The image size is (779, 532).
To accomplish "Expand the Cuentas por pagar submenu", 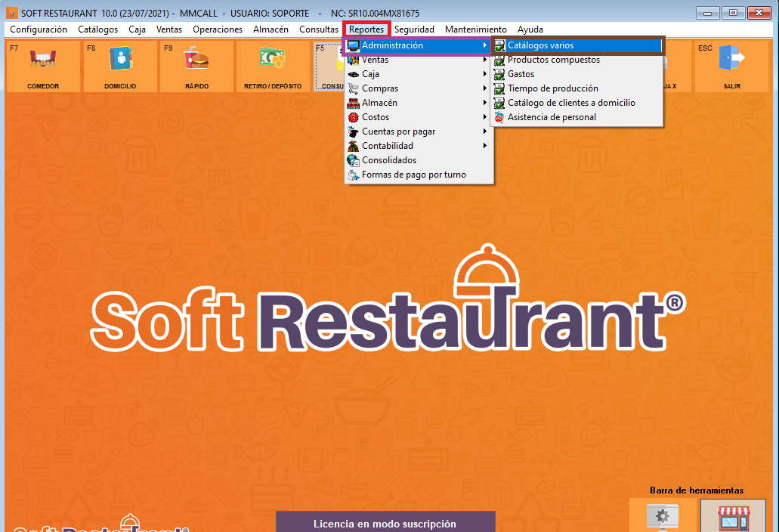I will coord(398,131).
